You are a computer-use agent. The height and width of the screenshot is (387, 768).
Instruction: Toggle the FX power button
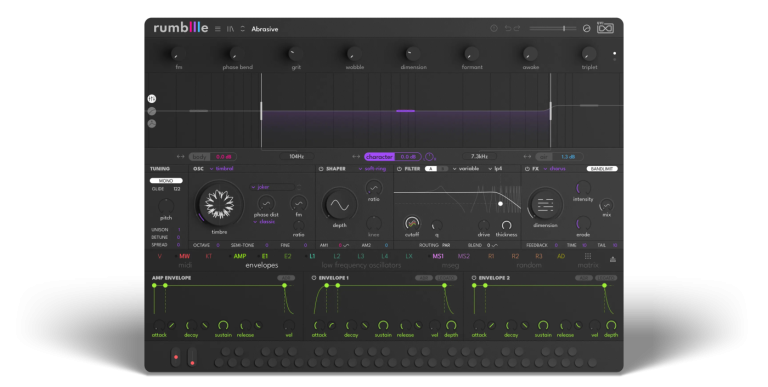coord(528,169)
